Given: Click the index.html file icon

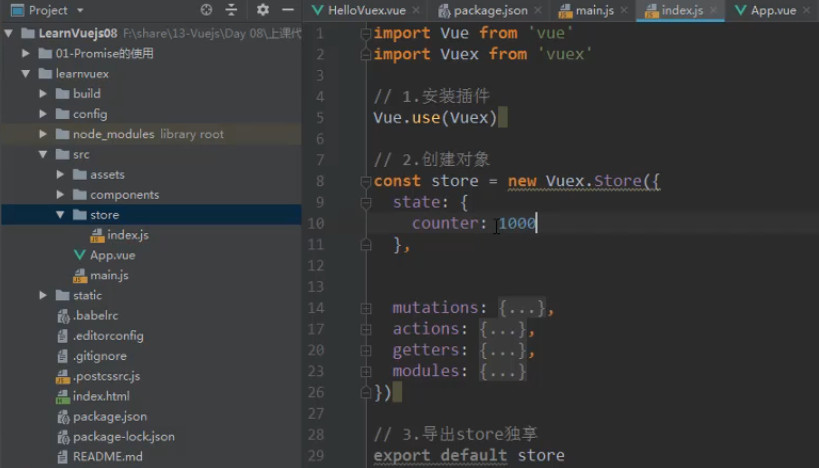Looking at the screenshot, I should click(x=63, y=396).
